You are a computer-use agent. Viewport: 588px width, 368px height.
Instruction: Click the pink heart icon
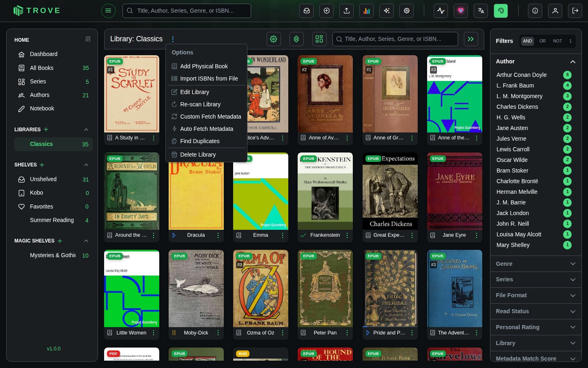coord(461,11)
